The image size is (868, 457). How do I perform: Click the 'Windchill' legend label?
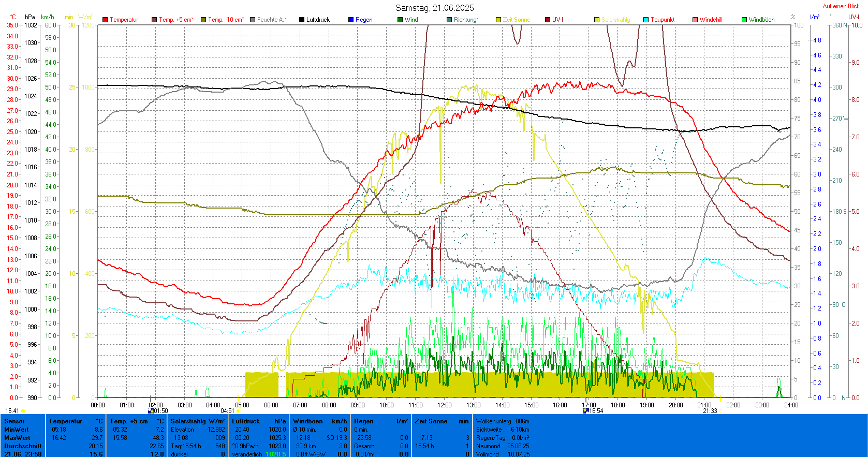point(711,20)
